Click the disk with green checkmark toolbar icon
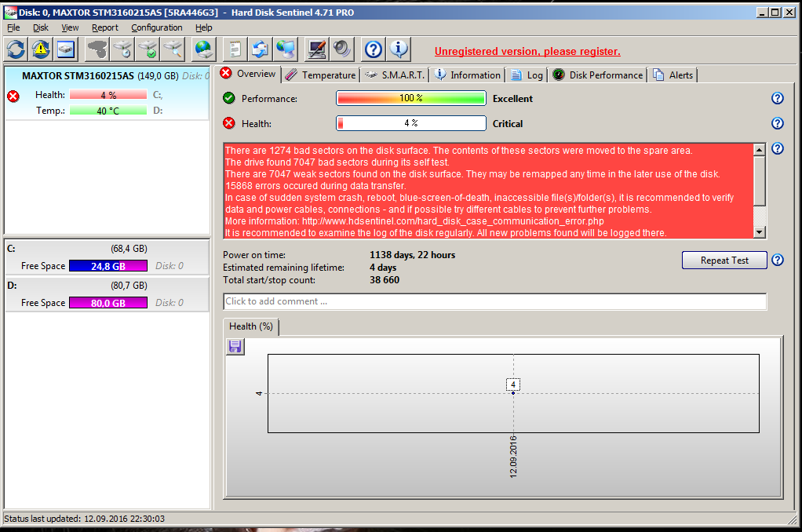Image resolution: width=802 pixels, height=532 pixels. pyautogui.click(x=148, y=49)
